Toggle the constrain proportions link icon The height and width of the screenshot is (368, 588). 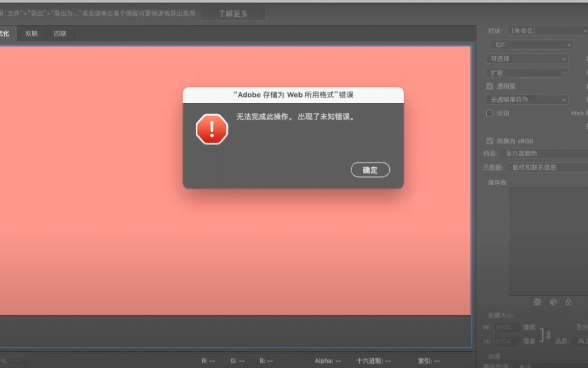click(x=548, y=335)
